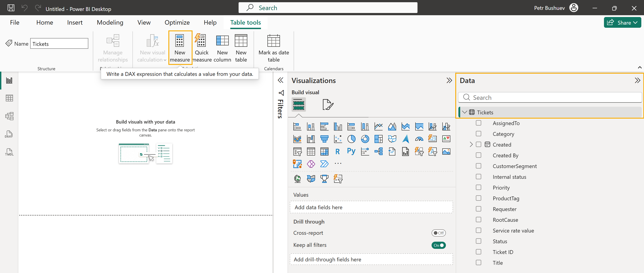Turn off Keep all filters toggle

click(439, 245)
